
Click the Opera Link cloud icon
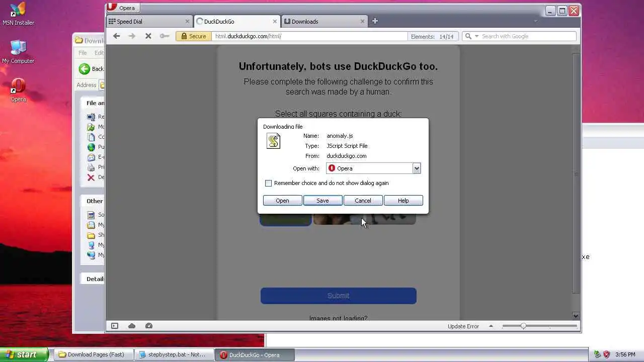pos(132,326)
